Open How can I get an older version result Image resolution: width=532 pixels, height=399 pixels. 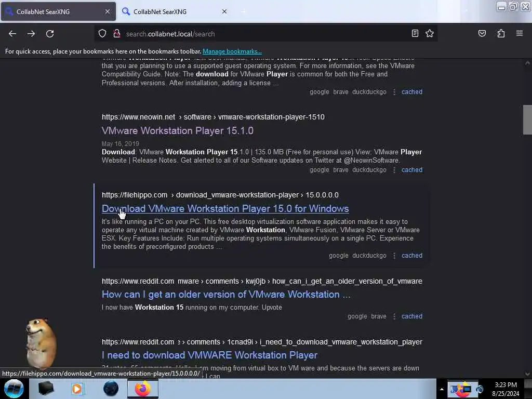(x=226, y=295)
